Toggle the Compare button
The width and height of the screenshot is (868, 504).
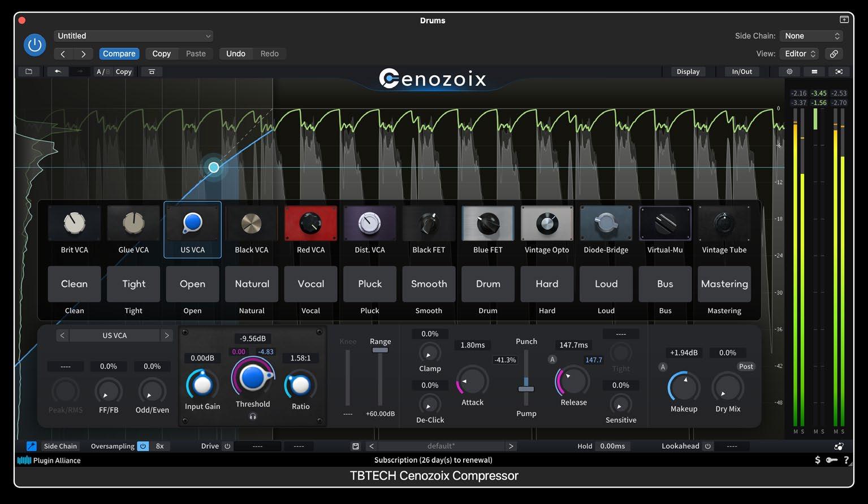[x=119, y=54]
